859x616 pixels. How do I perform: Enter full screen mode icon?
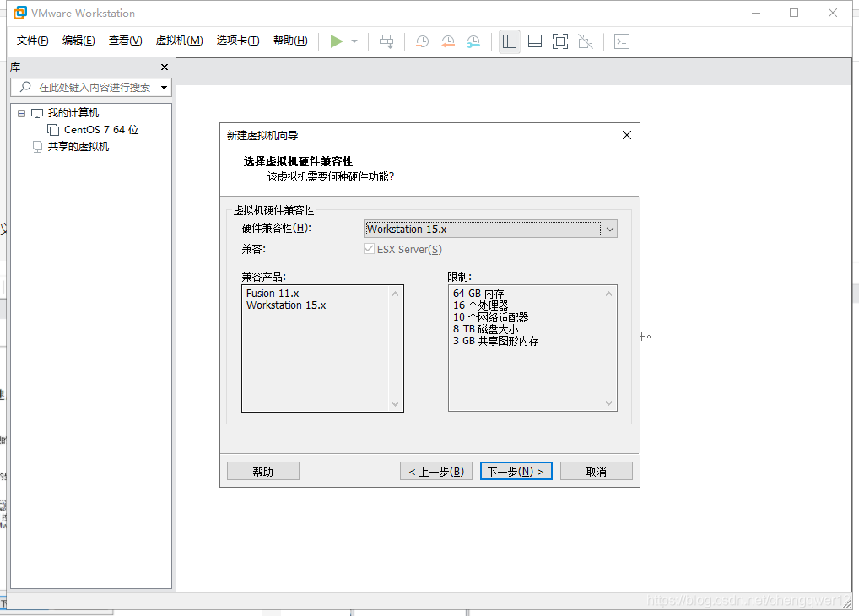pos(560,41)
